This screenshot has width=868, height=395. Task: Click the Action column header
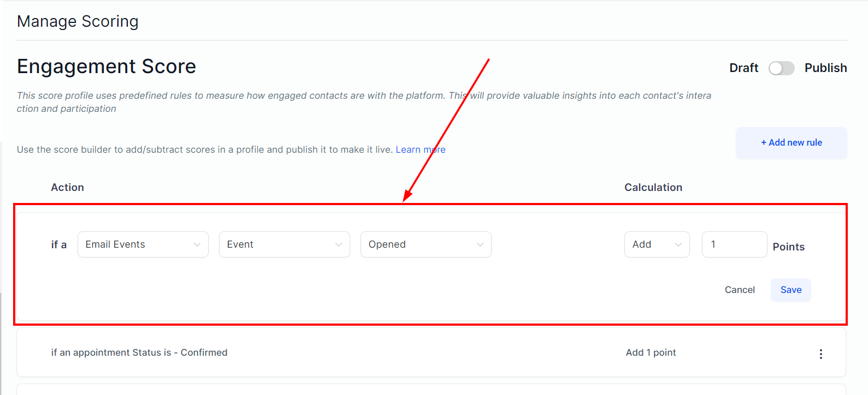[x=68, y=187]
